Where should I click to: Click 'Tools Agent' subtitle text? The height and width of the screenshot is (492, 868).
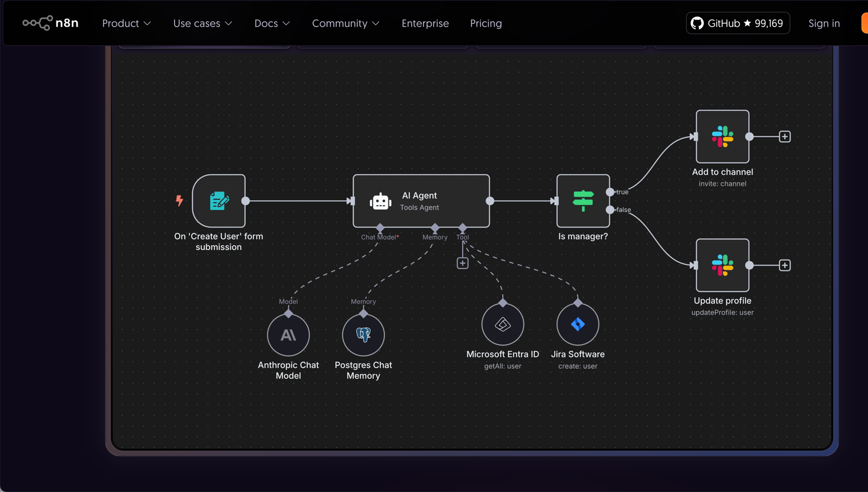coord(419,207)
